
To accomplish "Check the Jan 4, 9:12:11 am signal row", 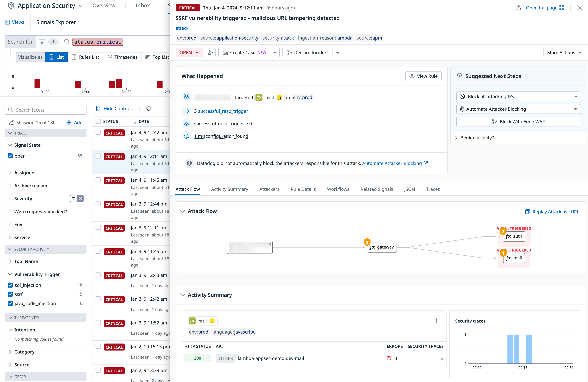I will click(98, 156).
